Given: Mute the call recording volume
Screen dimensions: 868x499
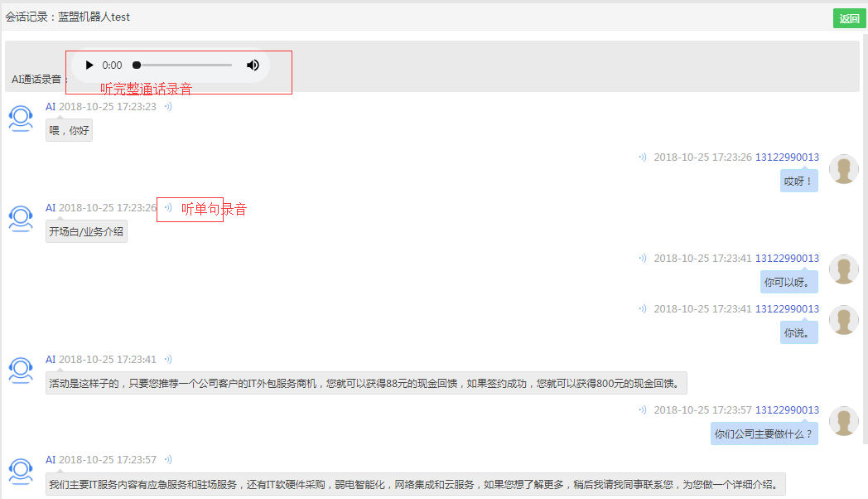Looking at the screenshot, I should click(x=253, y=65).
